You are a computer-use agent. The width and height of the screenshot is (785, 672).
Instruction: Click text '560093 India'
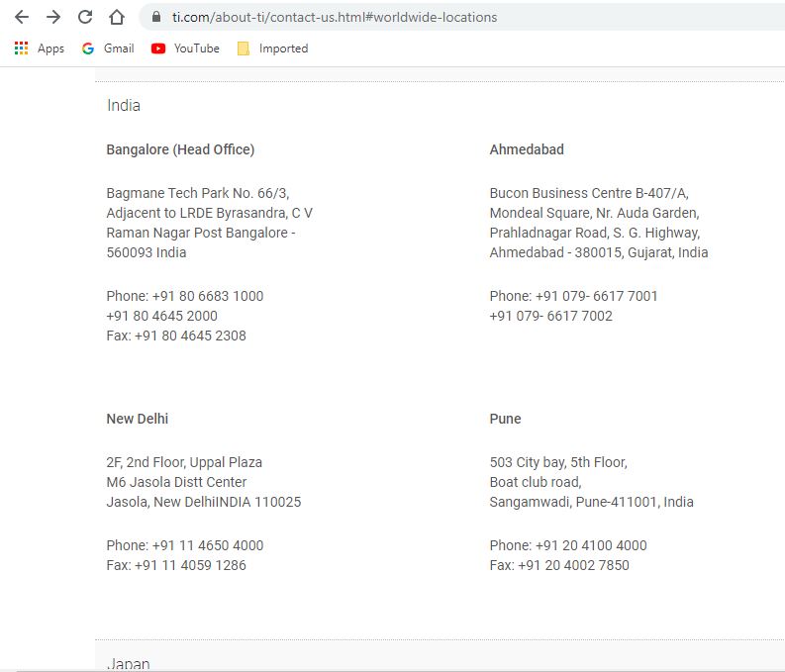point(147,252)
